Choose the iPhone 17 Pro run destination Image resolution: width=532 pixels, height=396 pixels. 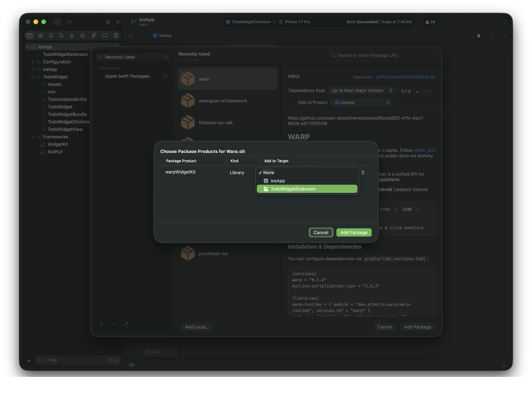pyautogui.click(x=295, y=22)
